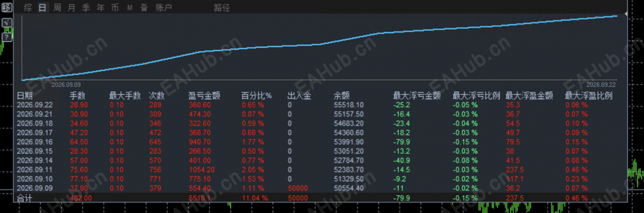Click the 482.00 total lots value

tap(81, 198)
